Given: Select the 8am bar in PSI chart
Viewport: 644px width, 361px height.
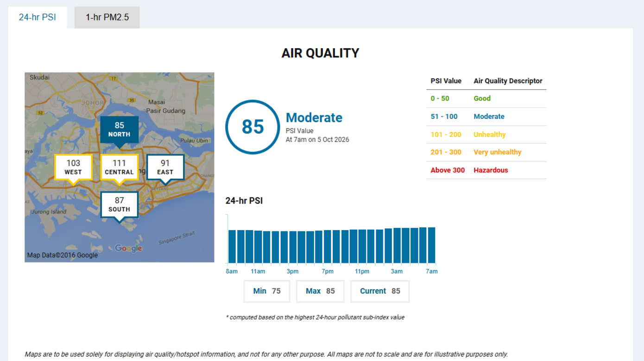Looking at the screenshot, I should (232, 247).
